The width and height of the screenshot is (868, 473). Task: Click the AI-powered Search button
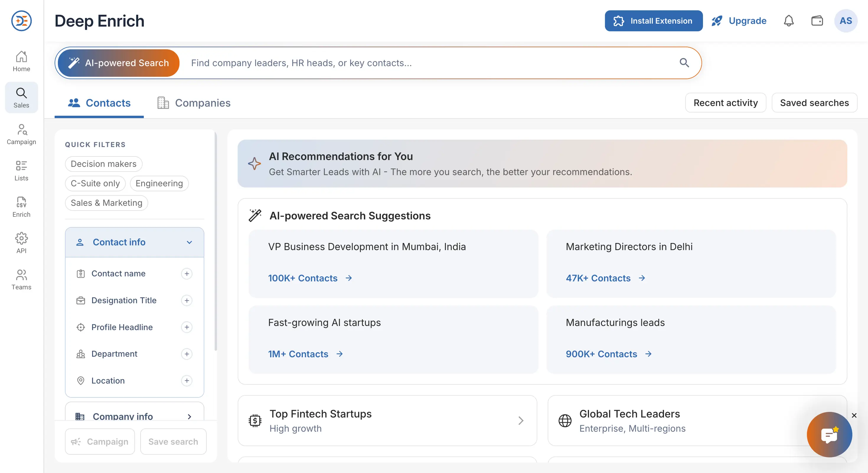[119, 63]
